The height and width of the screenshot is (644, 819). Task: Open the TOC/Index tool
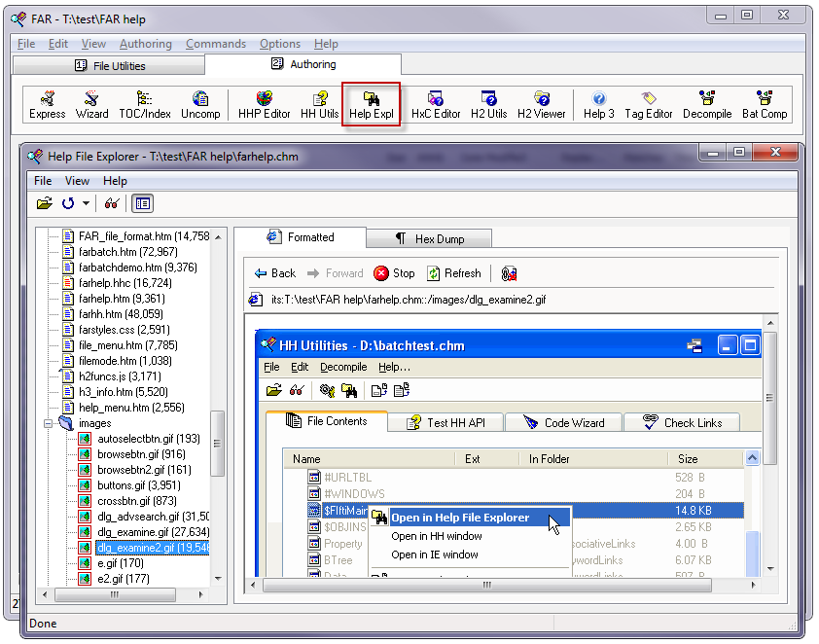coord(145,105)
